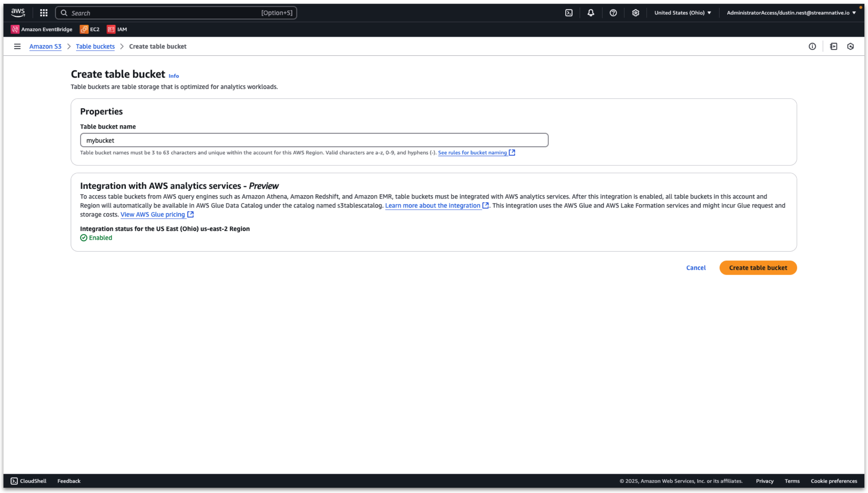Go to Table buckets breadcrumb

pos(95,46)
